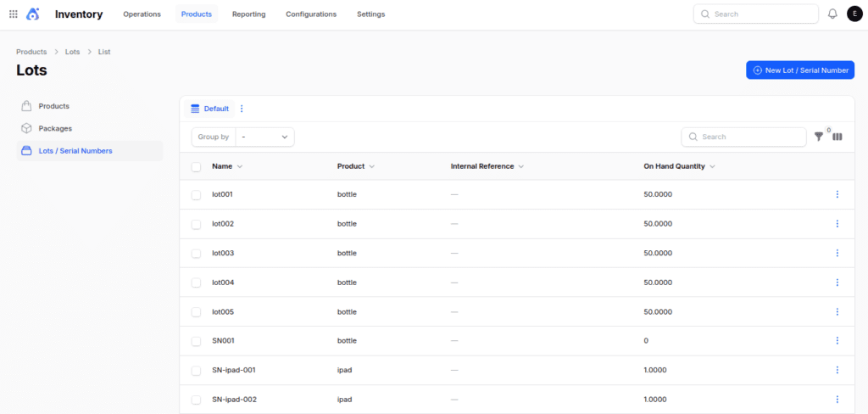
Task: Focus the table Search field
Action: (x=743, y=137)
